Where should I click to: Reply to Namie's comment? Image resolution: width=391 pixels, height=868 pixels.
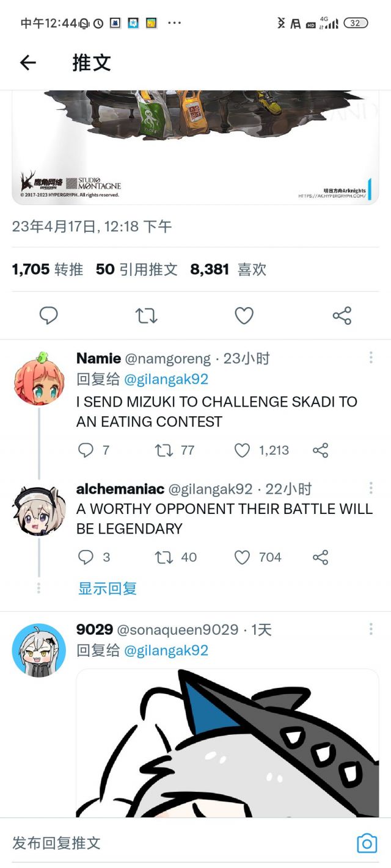point(86,450)
